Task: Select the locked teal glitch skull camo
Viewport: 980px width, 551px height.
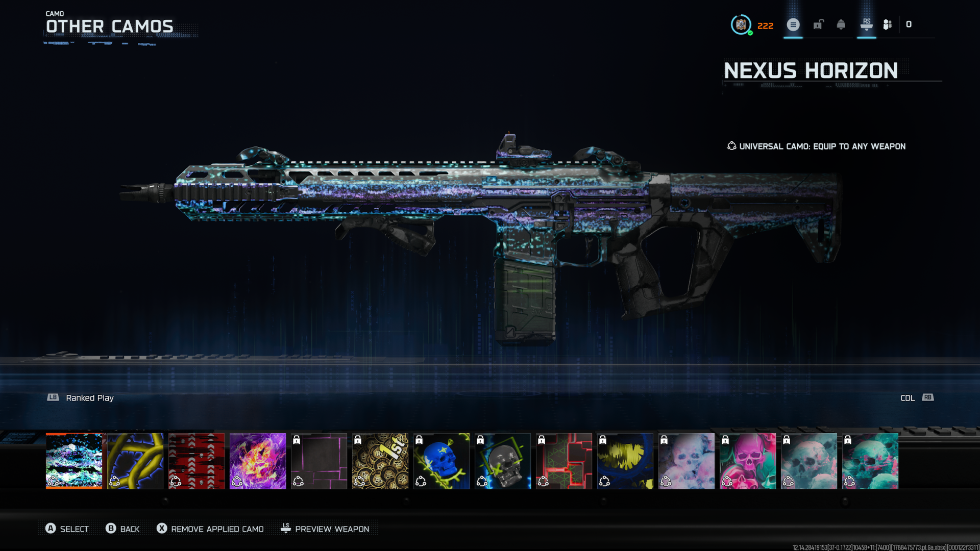Action: click(x=870, y=461)
